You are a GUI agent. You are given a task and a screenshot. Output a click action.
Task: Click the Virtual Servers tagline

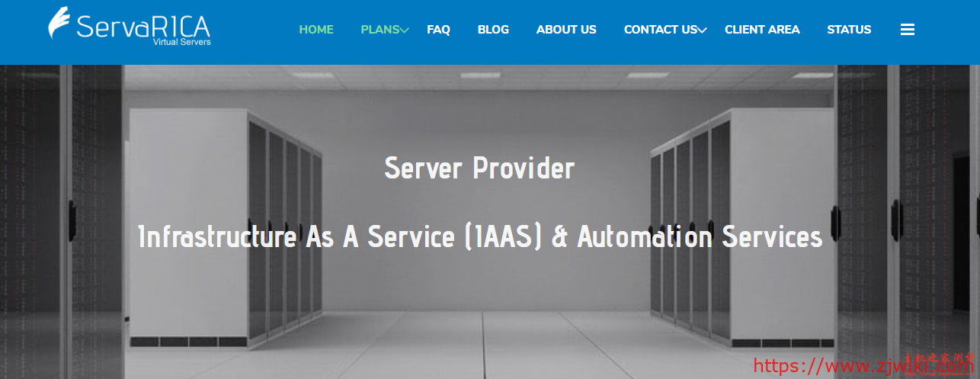(x=182, y=42)
